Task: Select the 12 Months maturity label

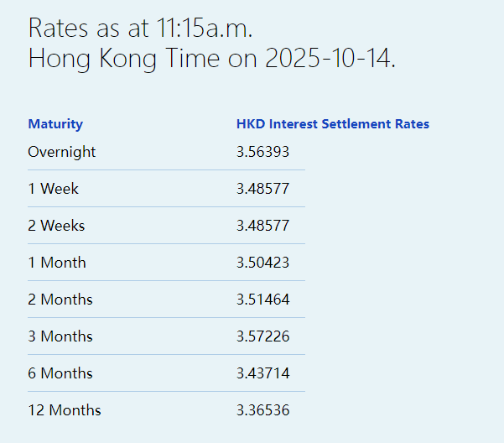Action: coord(65,410)
